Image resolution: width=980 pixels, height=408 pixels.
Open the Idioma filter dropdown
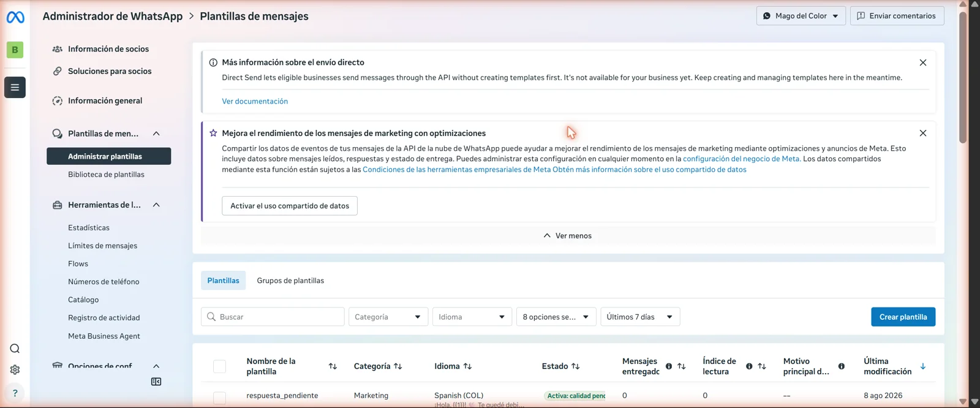(x=472, y=317)
